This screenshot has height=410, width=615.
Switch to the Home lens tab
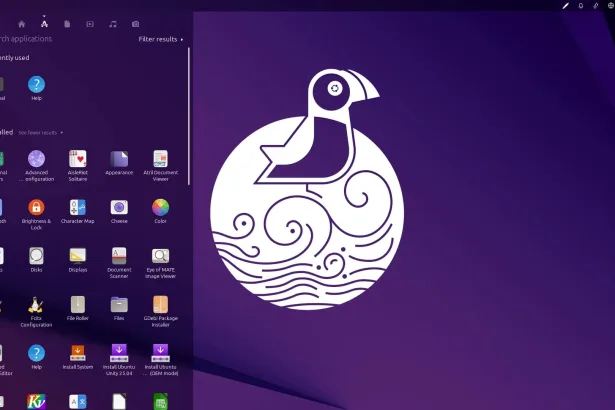(x=22, y=23)
